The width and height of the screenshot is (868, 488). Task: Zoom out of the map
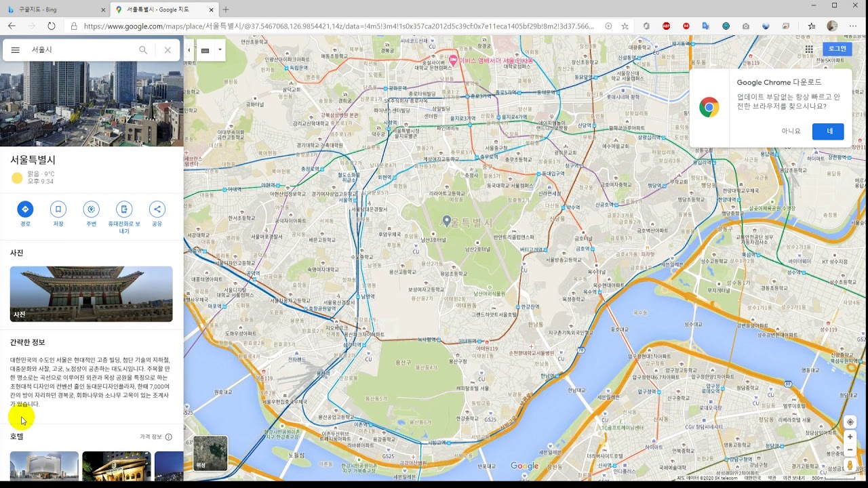(850, 449)
